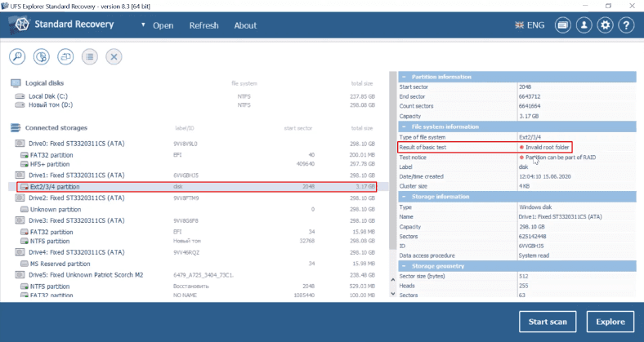Click the Explore button
The image size is (644, 342).
pyautogui.click(x=610, y=322)
